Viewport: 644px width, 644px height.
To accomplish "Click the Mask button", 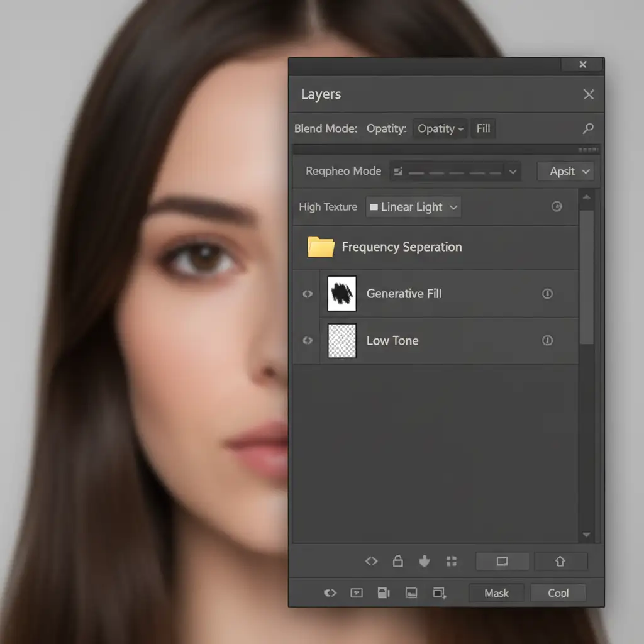I will click(496, 593).
